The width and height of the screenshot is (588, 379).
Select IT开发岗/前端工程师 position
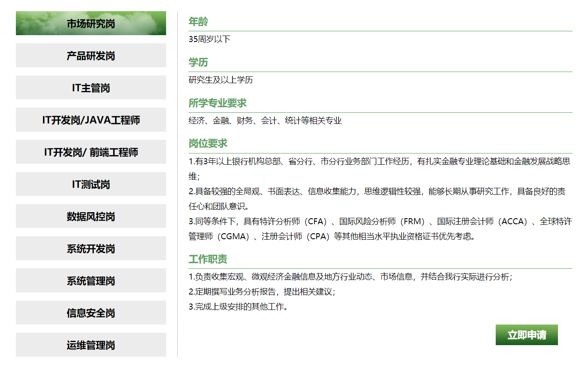click(91, 152)
